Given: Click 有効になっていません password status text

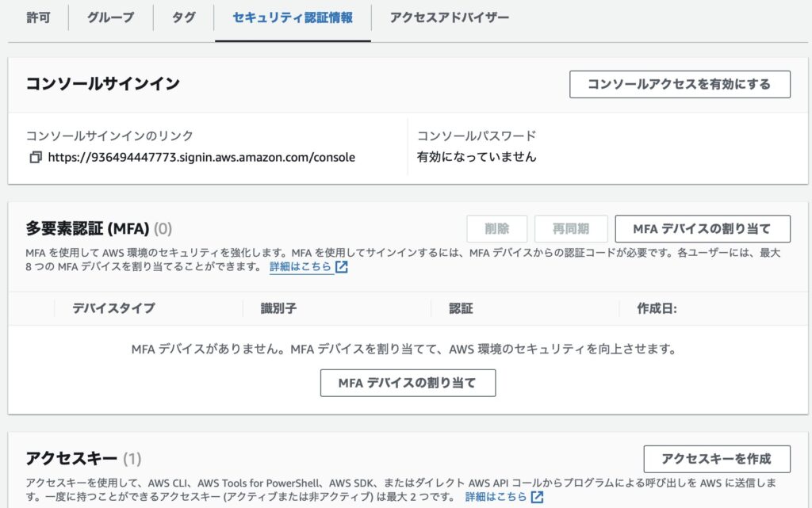Looking at the screenshot, I should (x=477, y=157).
